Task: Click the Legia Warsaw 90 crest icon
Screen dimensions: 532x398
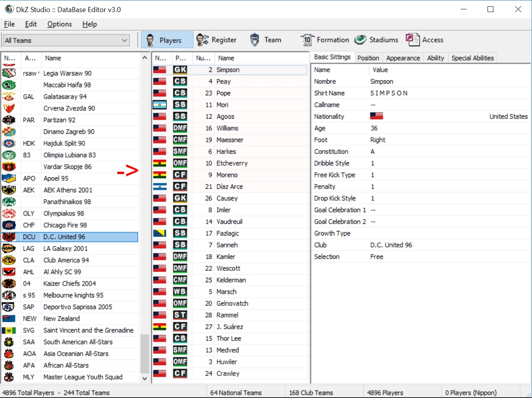Action: pos(9,73)
